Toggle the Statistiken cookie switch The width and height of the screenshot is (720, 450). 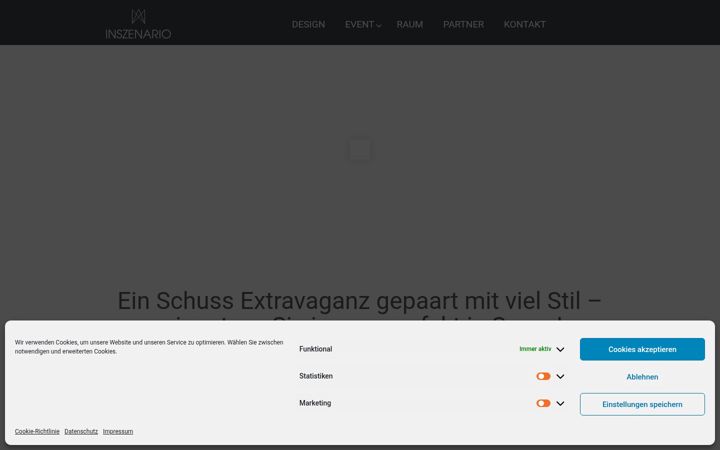[543, 376]
